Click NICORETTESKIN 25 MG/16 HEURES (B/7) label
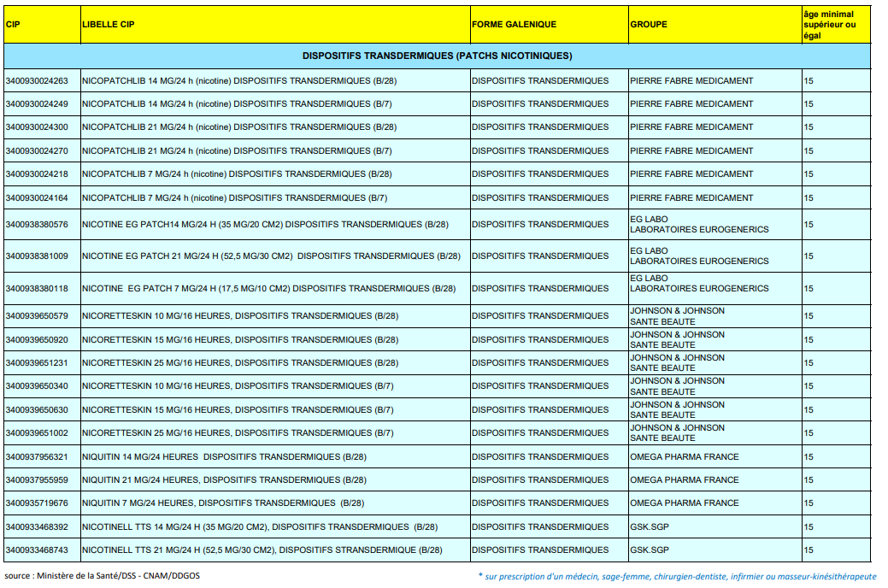888x588 pixels. click(x=238, y=433)
